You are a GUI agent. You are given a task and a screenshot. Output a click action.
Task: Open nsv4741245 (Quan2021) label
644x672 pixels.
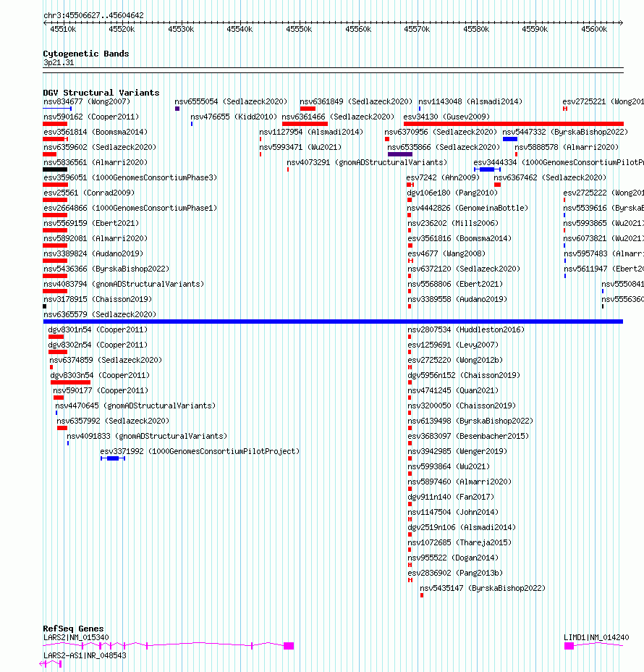(453, 390)
